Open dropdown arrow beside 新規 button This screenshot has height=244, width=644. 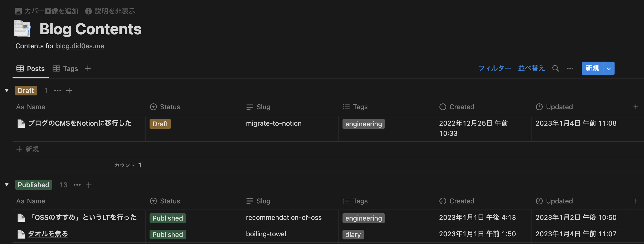pos(609,68)
